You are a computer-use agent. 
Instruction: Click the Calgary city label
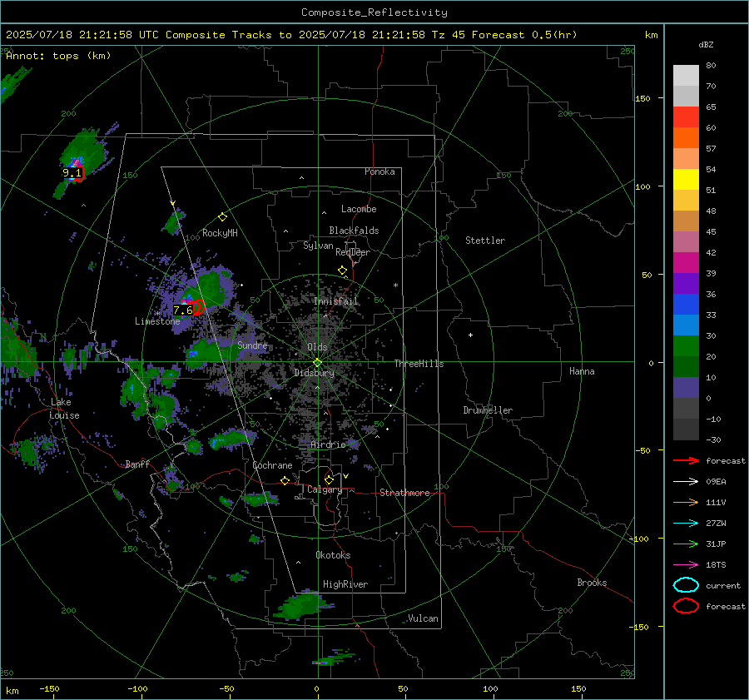pyautogui.click(x=325, y=489)
